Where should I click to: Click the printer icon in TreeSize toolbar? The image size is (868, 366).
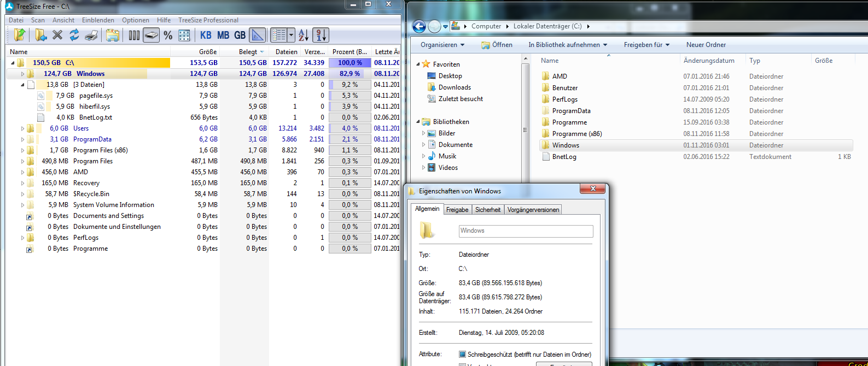[x=91, y=36]
